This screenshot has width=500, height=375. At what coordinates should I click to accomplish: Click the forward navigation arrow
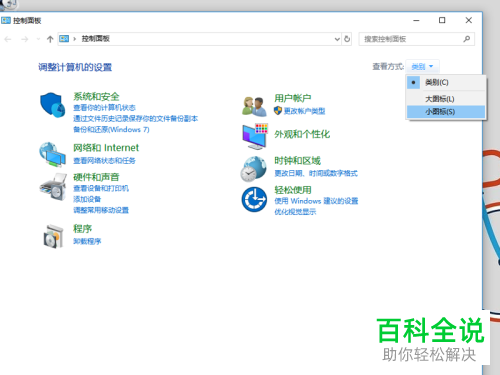pos(25,39)
